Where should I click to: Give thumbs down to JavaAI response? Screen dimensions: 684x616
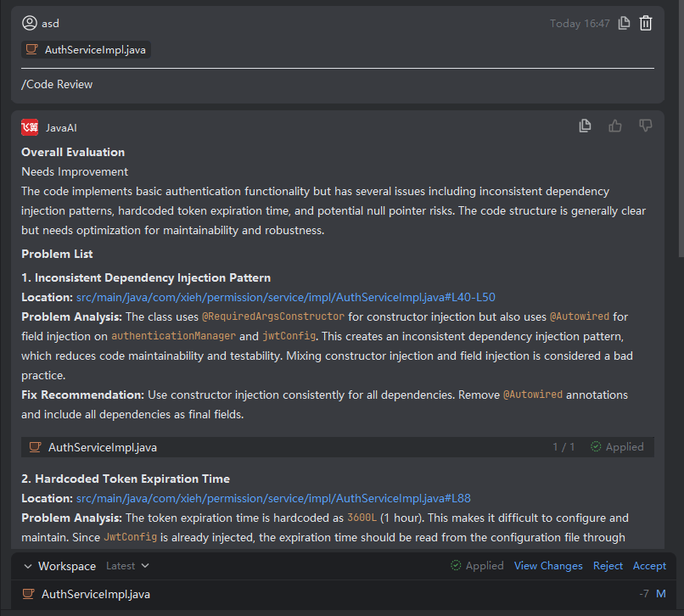646,126
